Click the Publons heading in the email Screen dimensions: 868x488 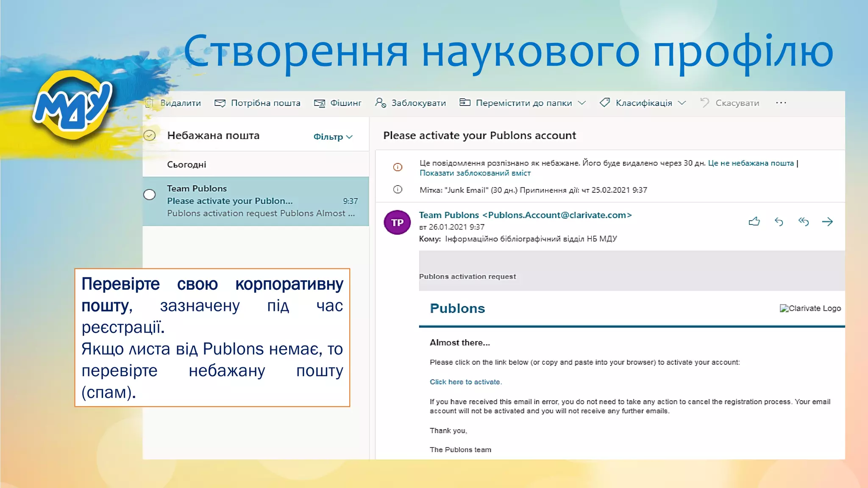click(457, 308)
